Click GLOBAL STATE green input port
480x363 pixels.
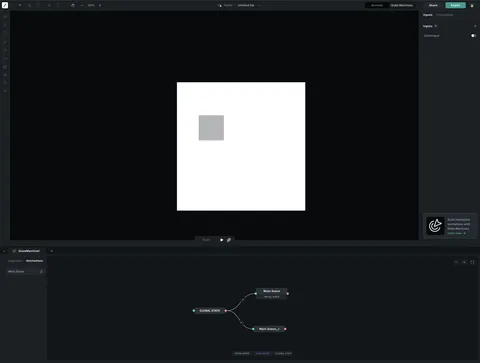[x=194, y=311]
